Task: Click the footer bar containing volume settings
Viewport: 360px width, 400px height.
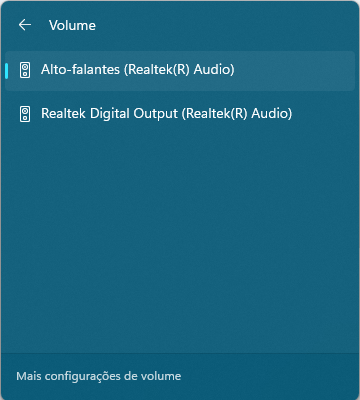Action: 180,376
